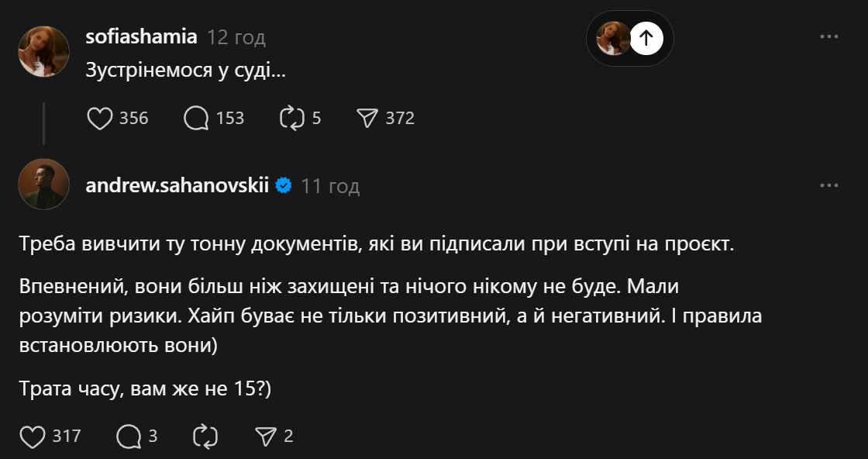
Task: Like andrew.sahanovskii's reply
Action: tap(33, 437)
